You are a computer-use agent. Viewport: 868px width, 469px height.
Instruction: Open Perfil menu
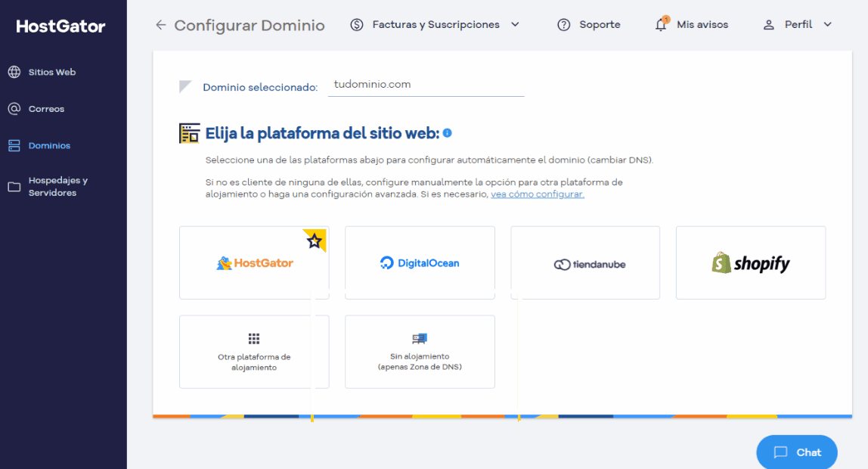798,25
